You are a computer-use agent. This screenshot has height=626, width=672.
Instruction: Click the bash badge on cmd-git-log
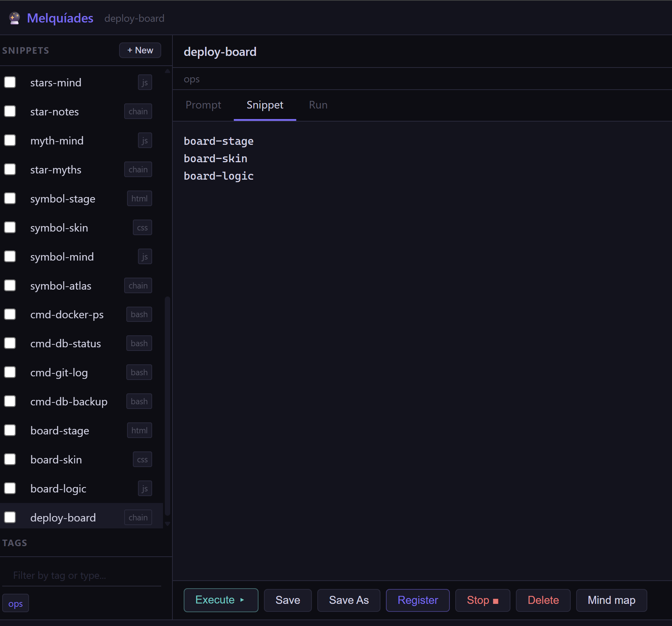click(139, 372)
